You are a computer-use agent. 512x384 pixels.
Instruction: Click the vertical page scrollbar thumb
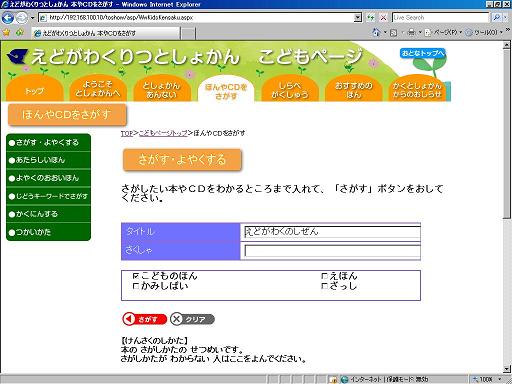(x=507, y=133)
